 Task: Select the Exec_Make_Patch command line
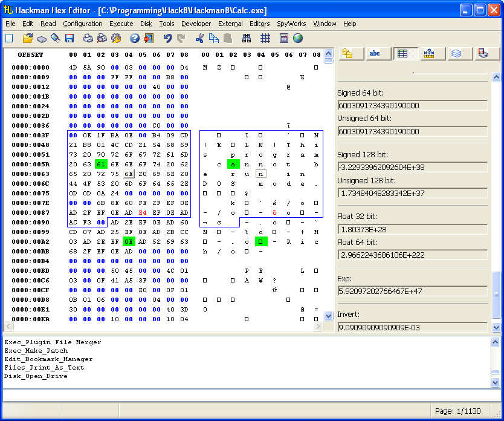coord(36,351)
